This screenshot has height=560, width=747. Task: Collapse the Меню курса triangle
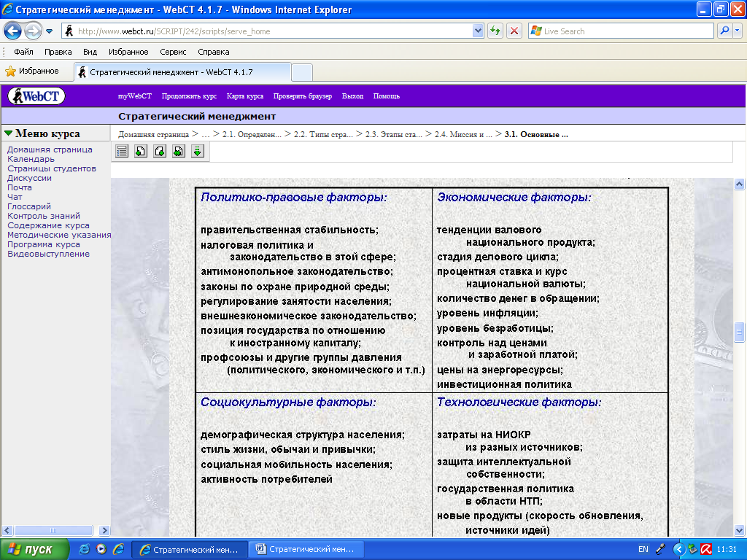coord(9,133)
